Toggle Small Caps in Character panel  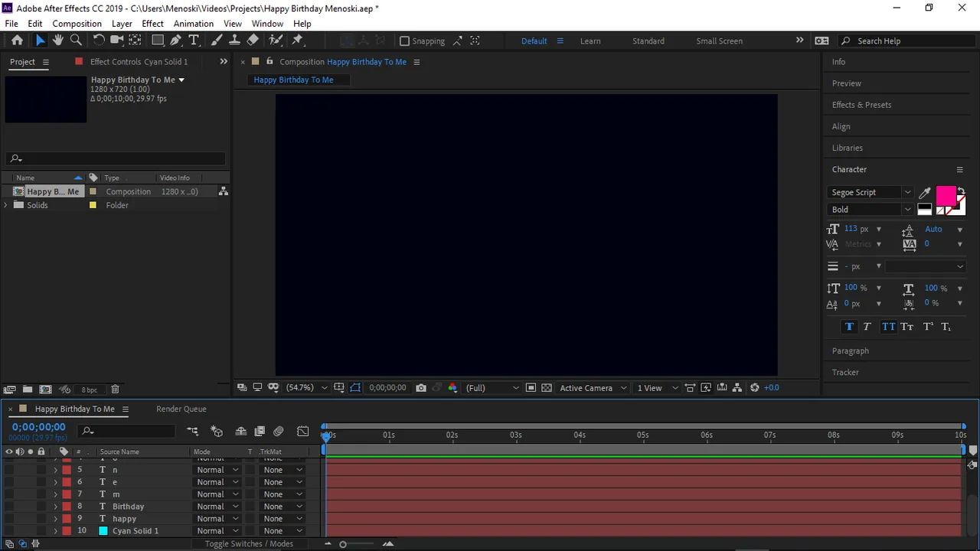coord(907,327)
